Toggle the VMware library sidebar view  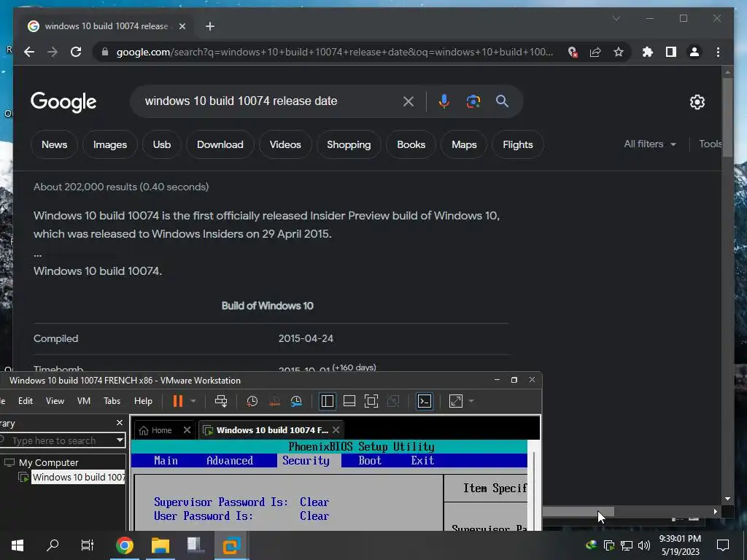click(x=328, y=401)
